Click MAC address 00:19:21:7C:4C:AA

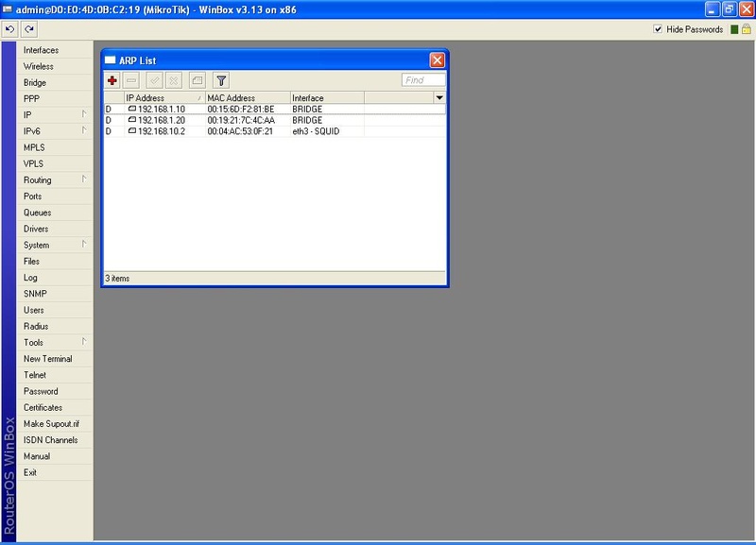pos(241,121)
